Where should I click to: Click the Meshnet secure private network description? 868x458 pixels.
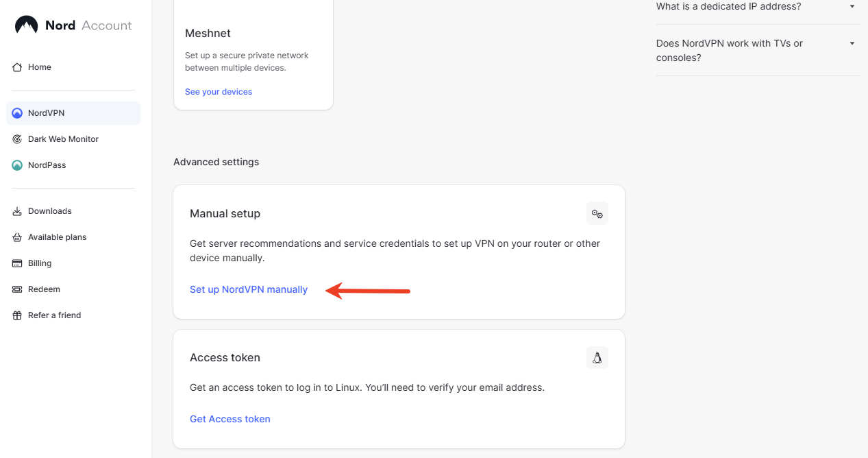pyautogui.click(x=247, y=62)
